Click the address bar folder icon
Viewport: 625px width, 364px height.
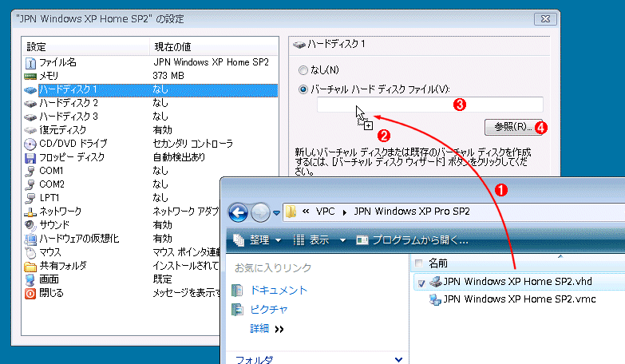(x=291, y=212)
